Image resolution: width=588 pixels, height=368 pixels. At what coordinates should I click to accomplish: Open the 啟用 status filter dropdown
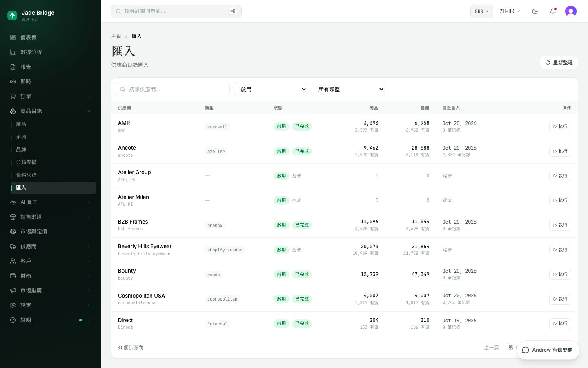coord(271,89)
